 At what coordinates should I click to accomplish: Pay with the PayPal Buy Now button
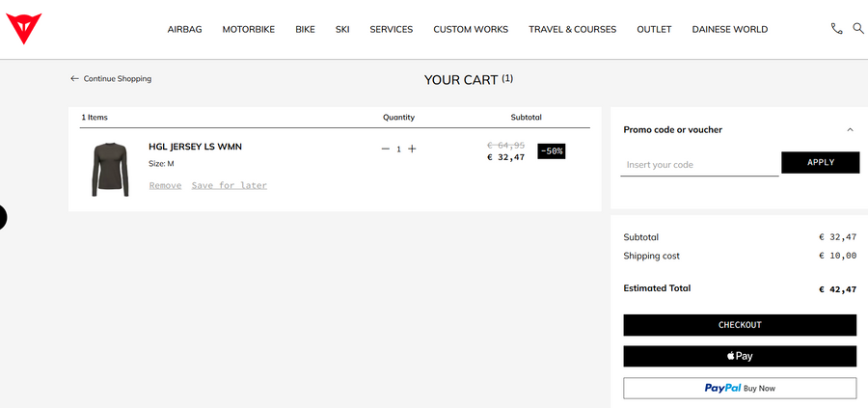click(740, 388)
